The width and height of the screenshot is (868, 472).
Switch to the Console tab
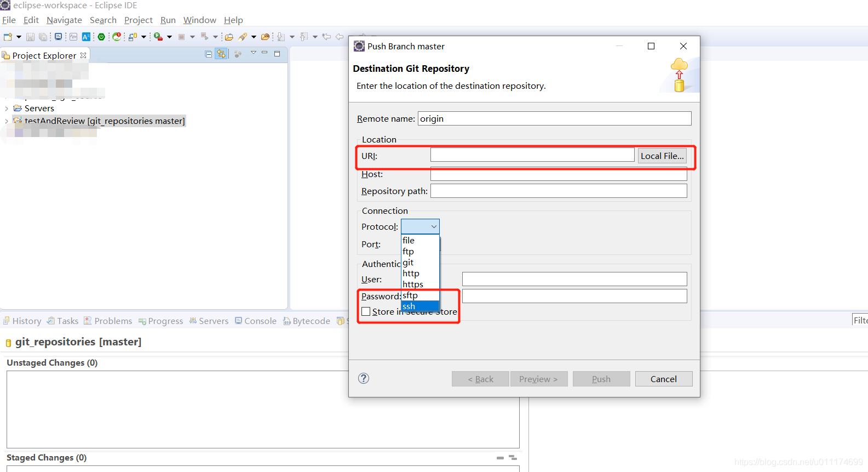pos(256,321)
